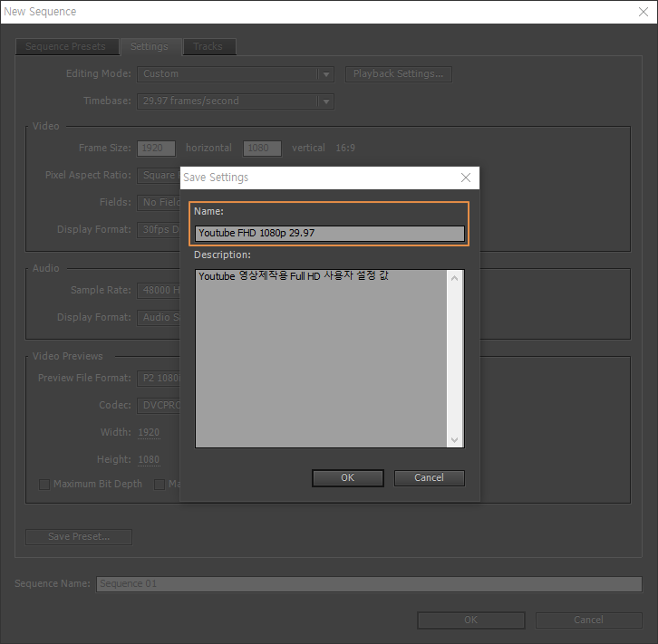Screen dimensions: 658x644
Task: Toggle the Maximum Bit Depth checkbox
Action: point(44,485)
